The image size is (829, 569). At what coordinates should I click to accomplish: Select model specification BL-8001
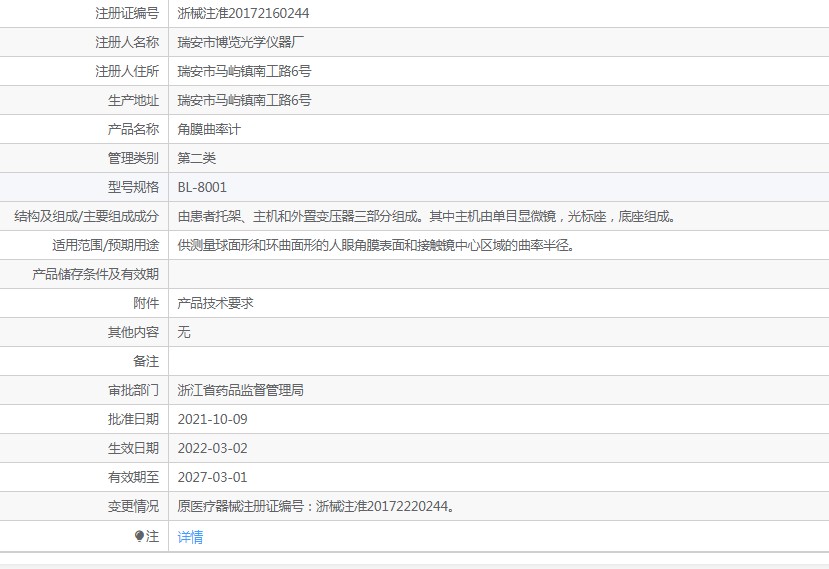pos(202,187)
